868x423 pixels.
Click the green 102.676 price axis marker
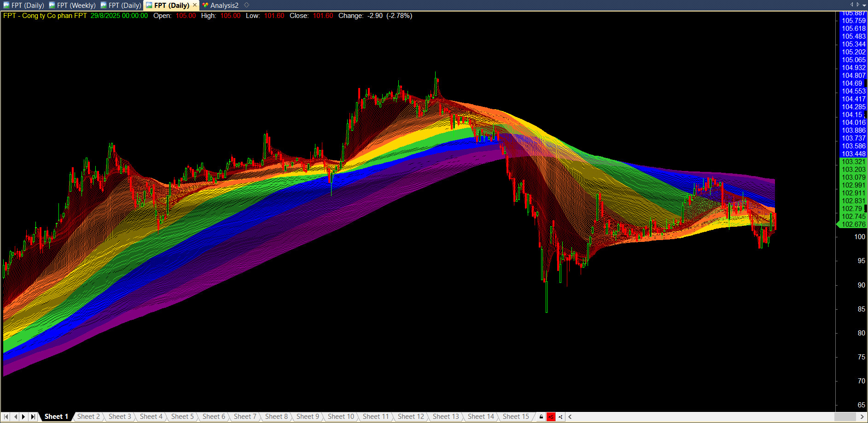click(x=852, y=224)
